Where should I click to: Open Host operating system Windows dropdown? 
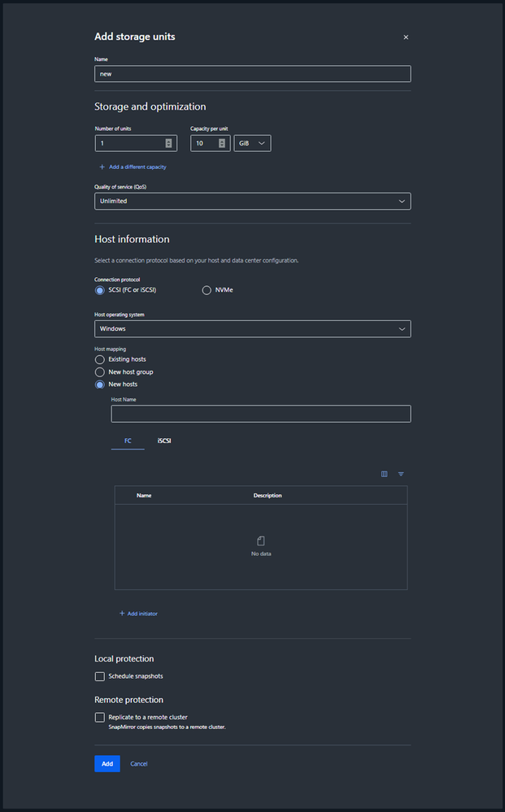(253, 329)
